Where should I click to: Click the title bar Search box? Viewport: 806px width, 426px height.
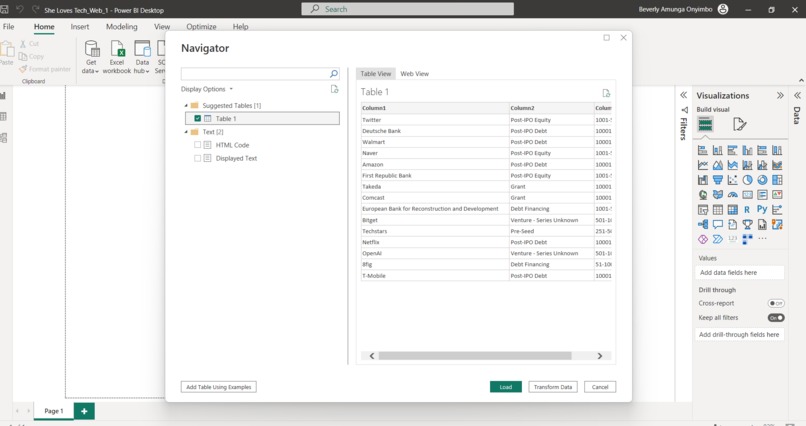coord(408,9)
